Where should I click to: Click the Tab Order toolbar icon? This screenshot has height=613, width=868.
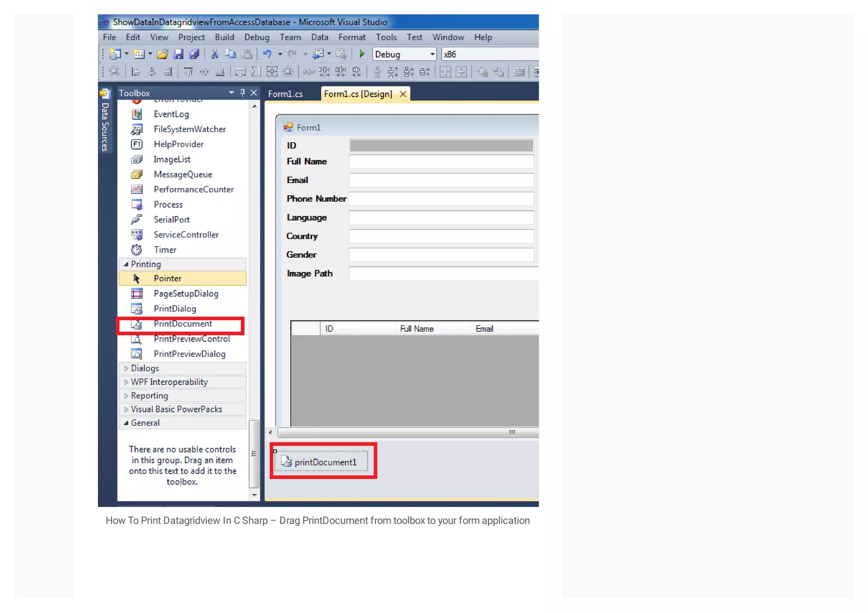tap(519, 72)
